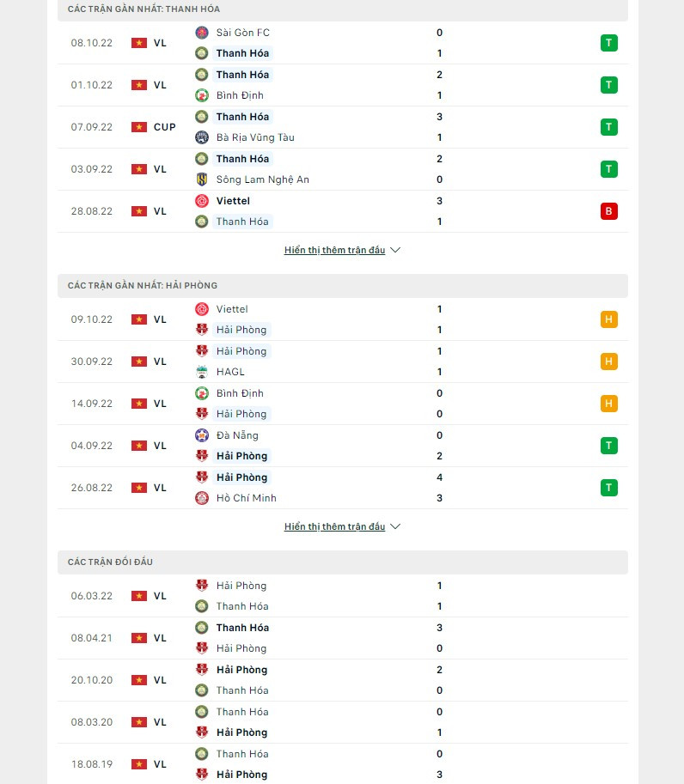Select the Các Trận Đối Đầu section header

[113, 562]
